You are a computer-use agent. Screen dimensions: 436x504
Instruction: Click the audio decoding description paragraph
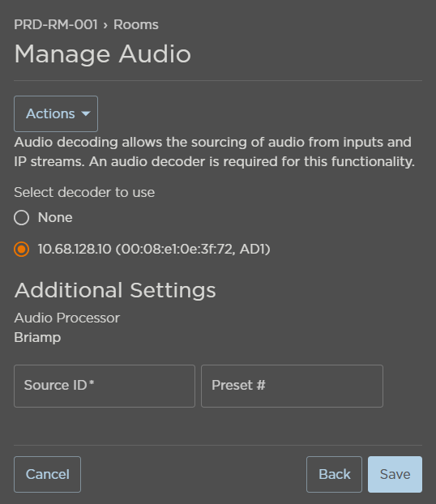214,152
